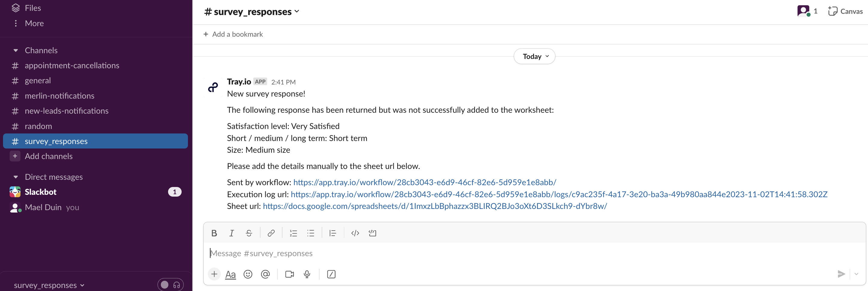Open the emoji picker
Viewport: 868px width, 291px height.
248,274
